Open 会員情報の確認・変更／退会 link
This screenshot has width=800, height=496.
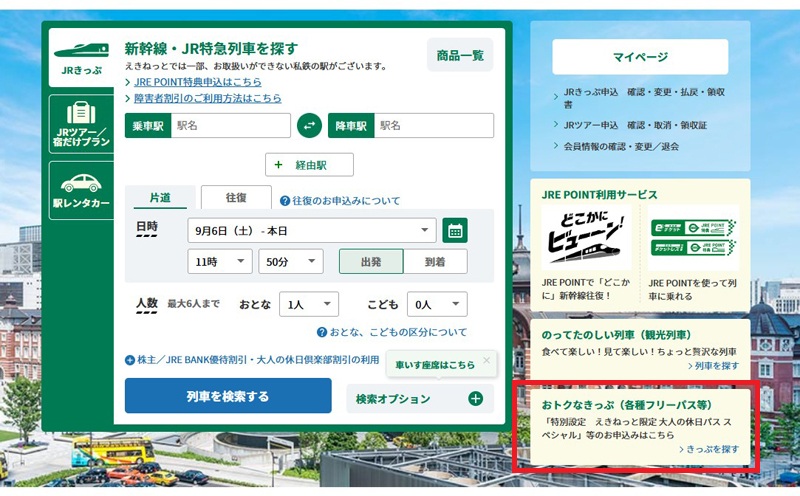[621, 146]
